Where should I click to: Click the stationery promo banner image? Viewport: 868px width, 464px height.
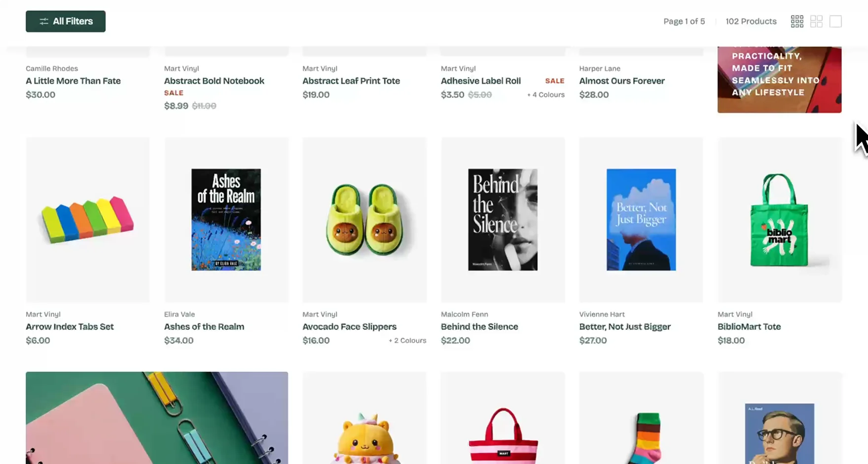tap(157, 418)
